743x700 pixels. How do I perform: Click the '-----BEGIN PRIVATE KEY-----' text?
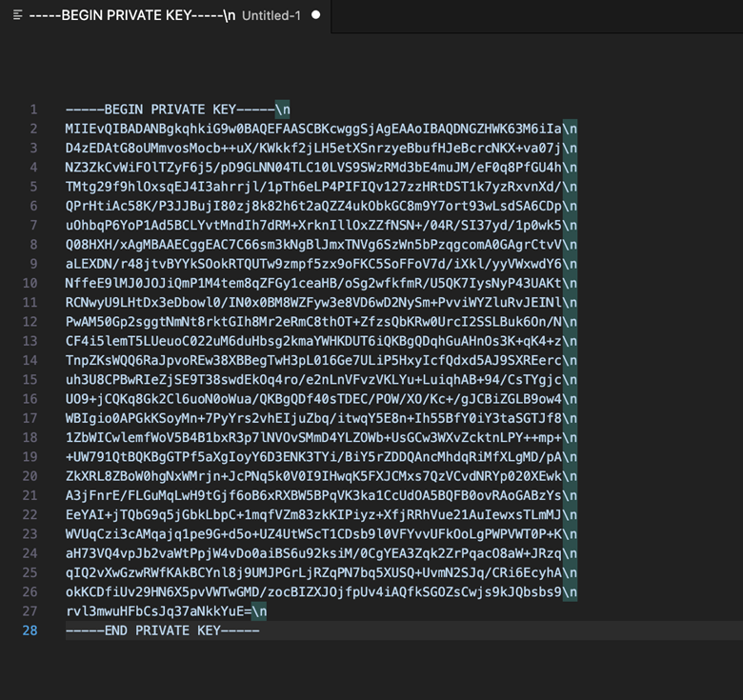(171, 110)
